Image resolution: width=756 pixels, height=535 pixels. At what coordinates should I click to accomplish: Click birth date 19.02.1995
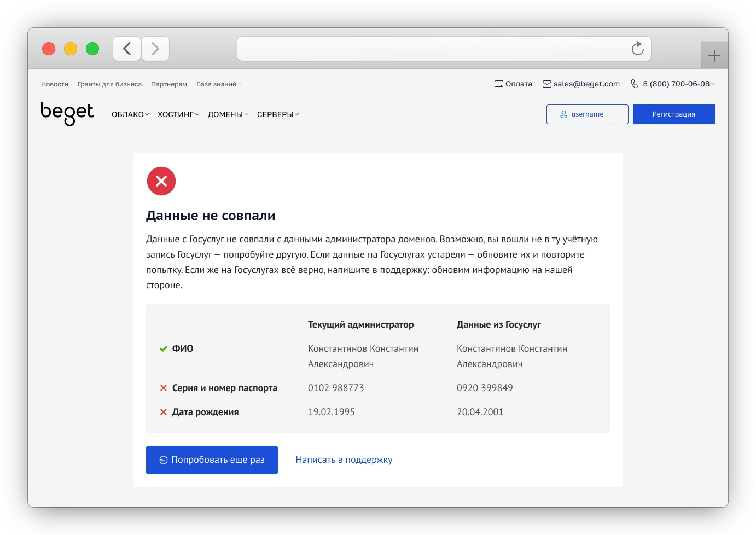point(332,412)
